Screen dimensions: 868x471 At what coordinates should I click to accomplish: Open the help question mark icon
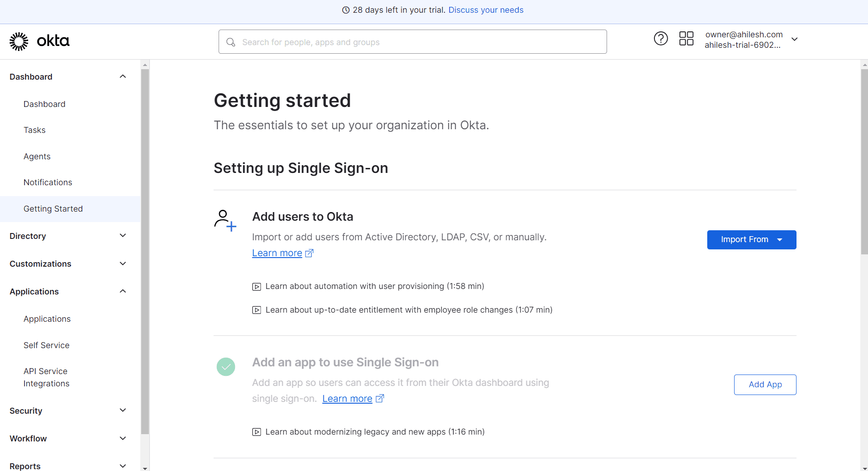click(660, 39)
